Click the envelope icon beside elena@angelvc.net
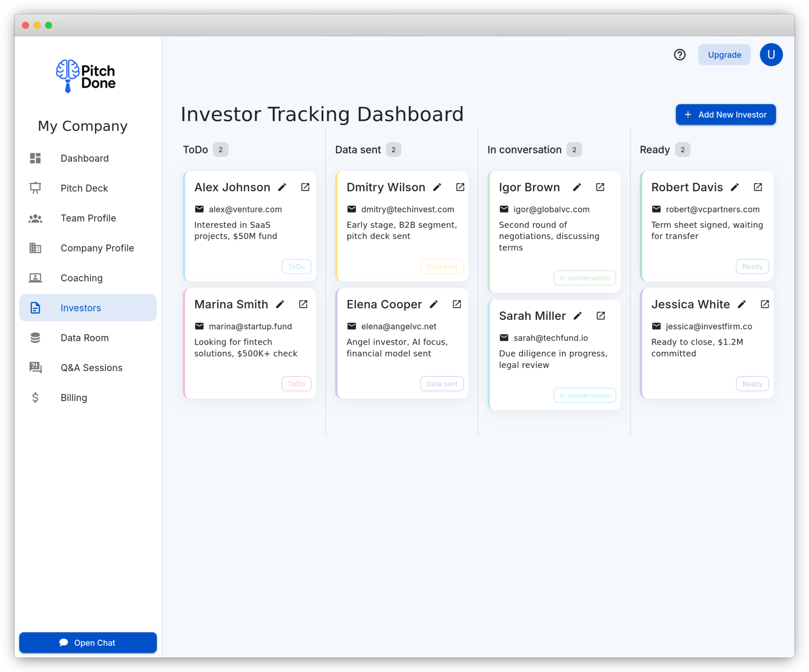Screen dimensions: 809x672 [351, 326]
